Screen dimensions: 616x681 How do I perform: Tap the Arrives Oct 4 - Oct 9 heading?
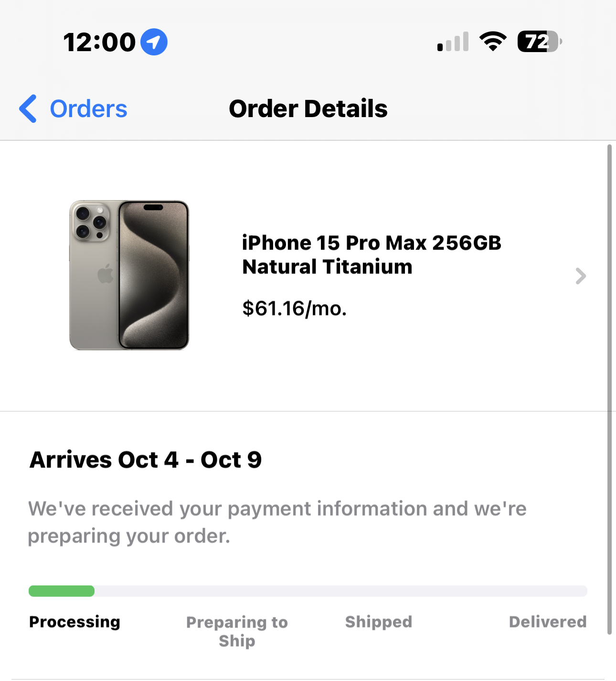(146, 460)
